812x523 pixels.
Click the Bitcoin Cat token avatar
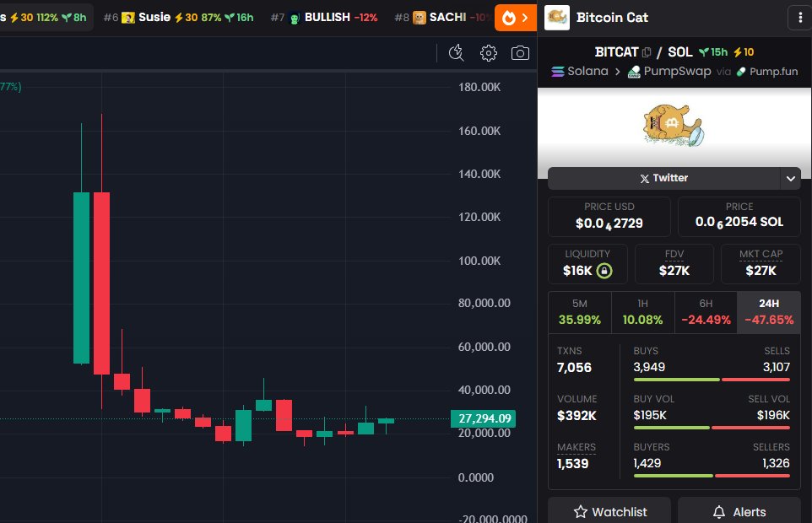[557, 18]
